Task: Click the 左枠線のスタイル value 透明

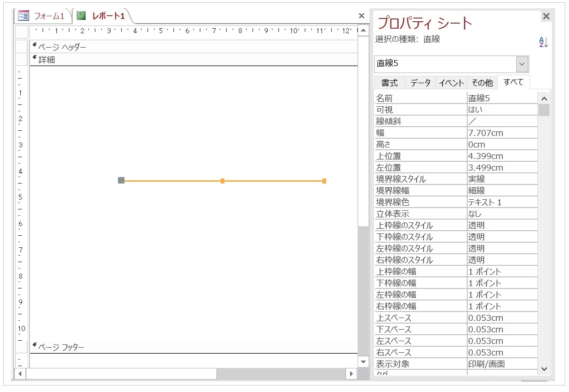Action: pyautogui.click(x=502, y=248)
